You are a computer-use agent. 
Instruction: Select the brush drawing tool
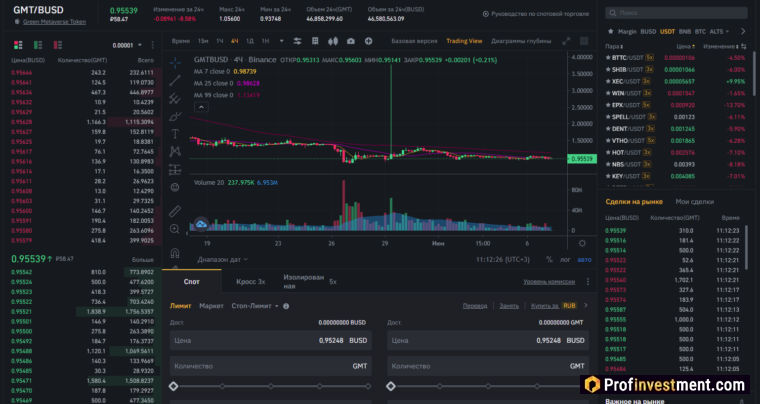[175, 116]
